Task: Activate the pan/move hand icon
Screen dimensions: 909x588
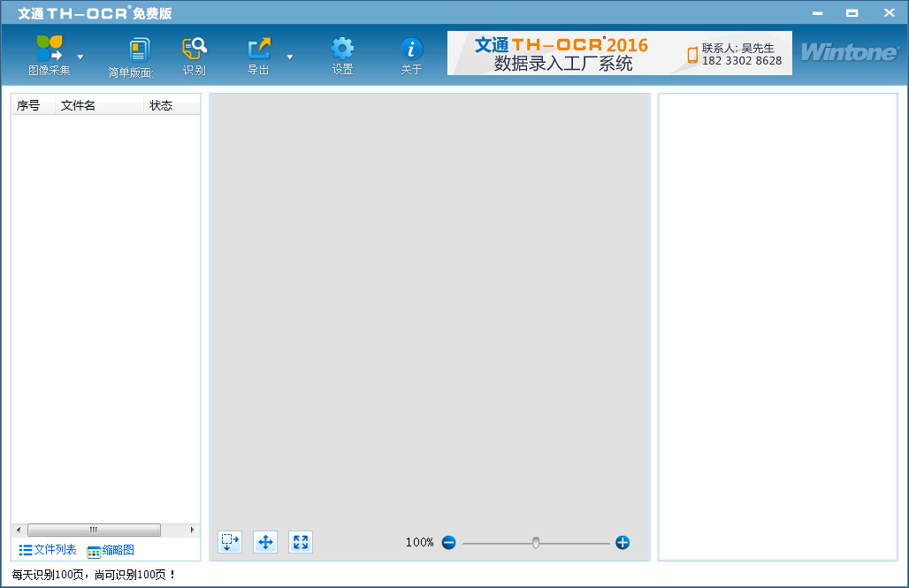Action: click(x=264, y=542)
